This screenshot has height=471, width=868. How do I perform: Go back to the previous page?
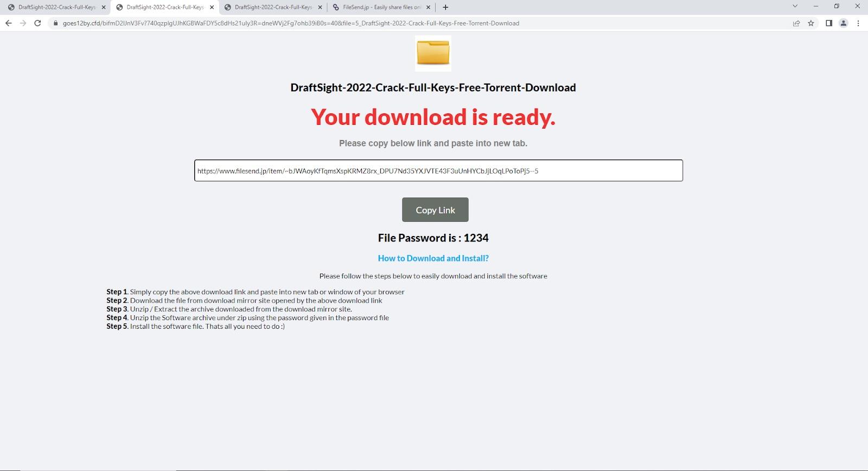(x=8, y=23)
